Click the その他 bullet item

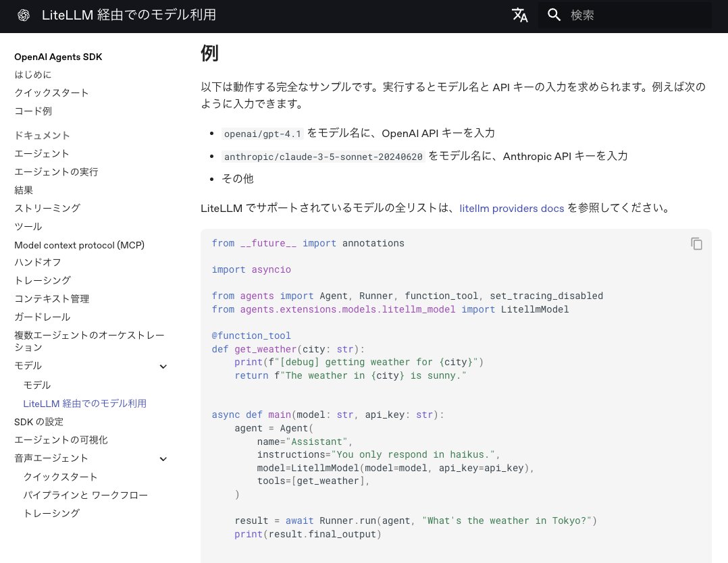pos(237,179)
